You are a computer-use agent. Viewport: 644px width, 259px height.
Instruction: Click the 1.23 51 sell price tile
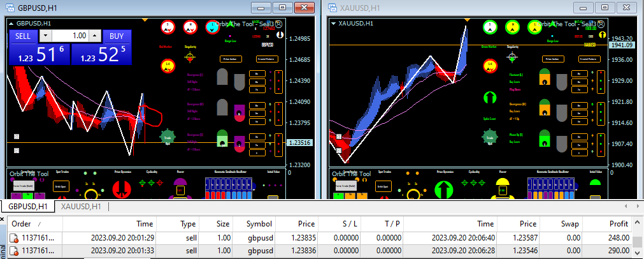[40, 54]
